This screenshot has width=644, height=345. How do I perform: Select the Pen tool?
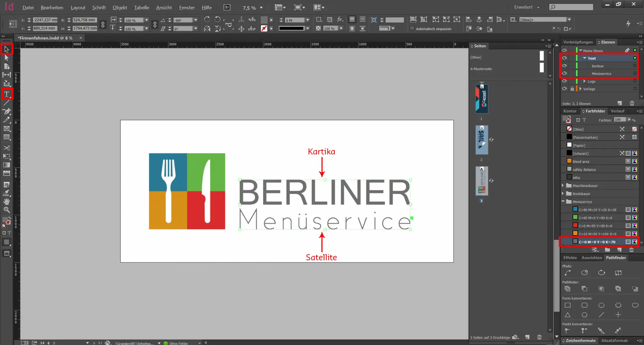pyautogui.click(x=7, y=111)
